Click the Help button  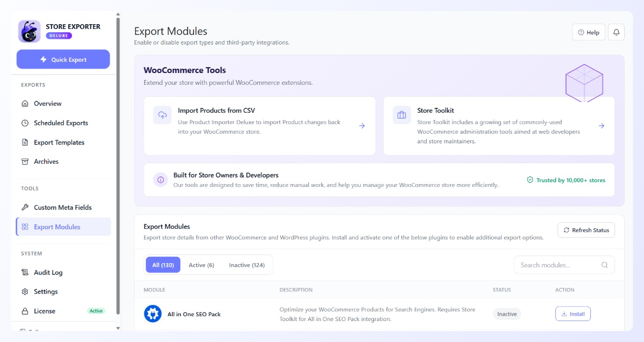(589, 32)
